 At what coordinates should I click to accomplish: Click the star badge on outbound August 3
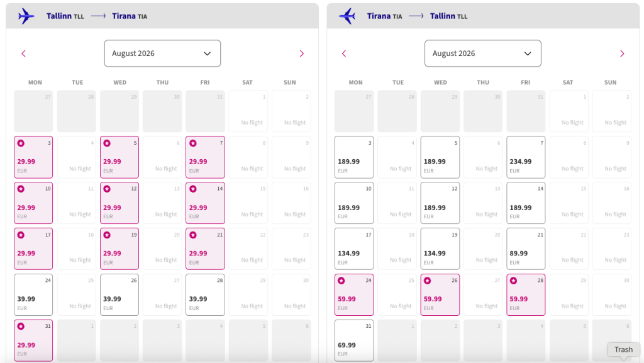[21, 143]
